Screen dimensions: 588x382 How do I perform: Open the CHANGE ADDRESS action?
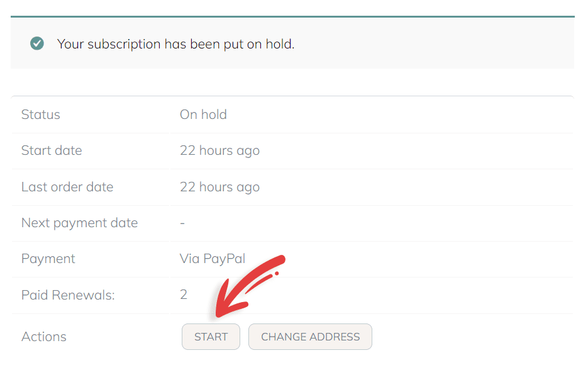(310, 337)
